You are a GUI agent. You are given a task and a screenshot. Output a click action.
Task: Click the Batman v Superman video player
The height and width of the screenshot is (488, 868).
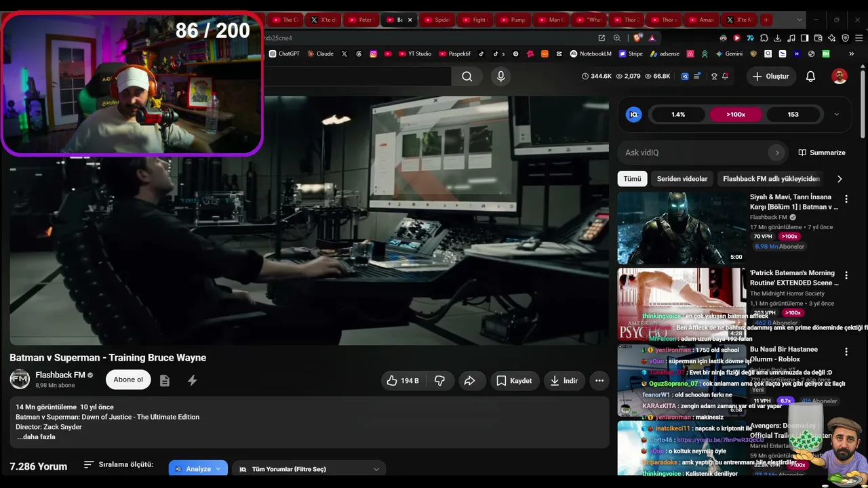309,220
